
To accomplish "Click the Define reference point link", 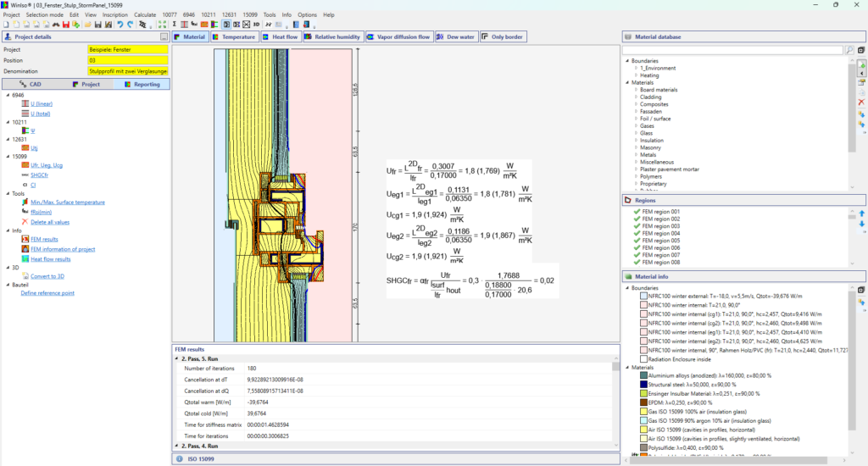I will click(x=47, y=293).
